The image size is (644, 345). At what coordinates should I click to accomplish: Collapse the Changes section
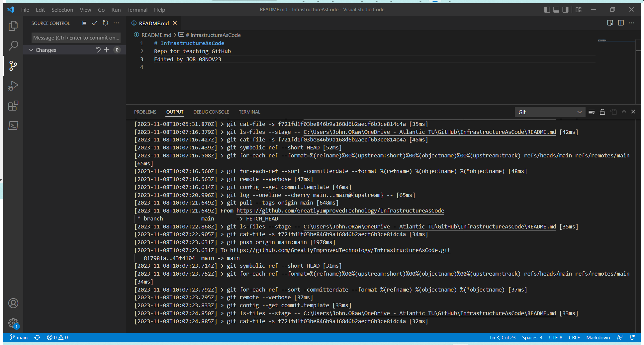pyautogui.click(x=31, y=50)
